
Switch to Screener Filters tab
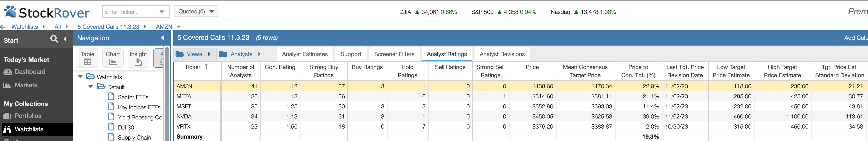click(394, 54)
